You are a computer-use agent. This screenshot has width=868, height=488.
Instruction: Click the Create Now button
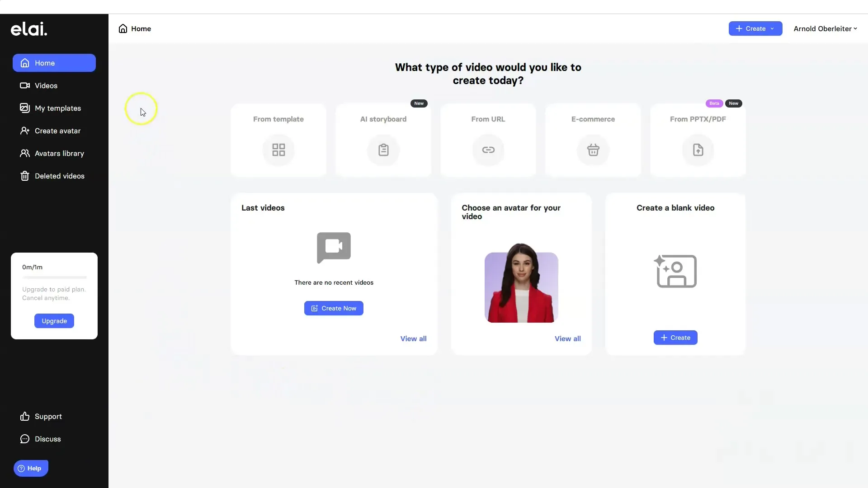334,308
